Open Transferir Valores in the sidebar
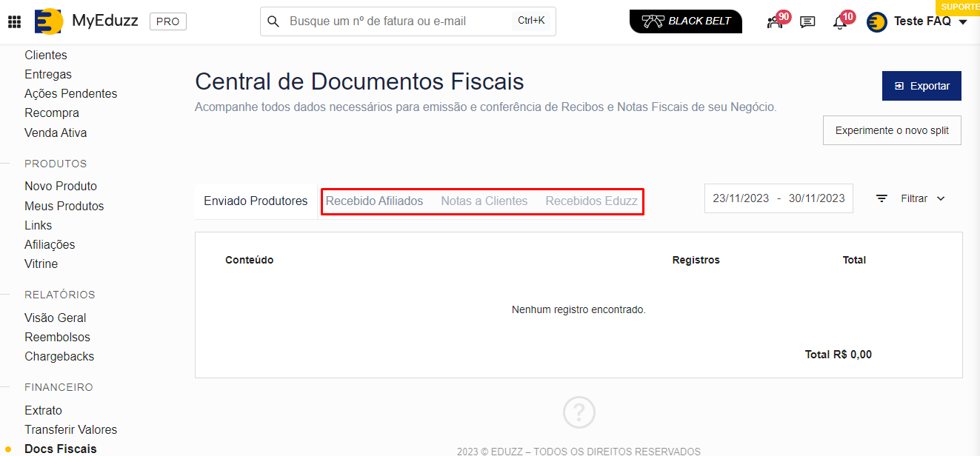Image resolution: width=980 pixels, height=456 pixels. coord(70,429)
